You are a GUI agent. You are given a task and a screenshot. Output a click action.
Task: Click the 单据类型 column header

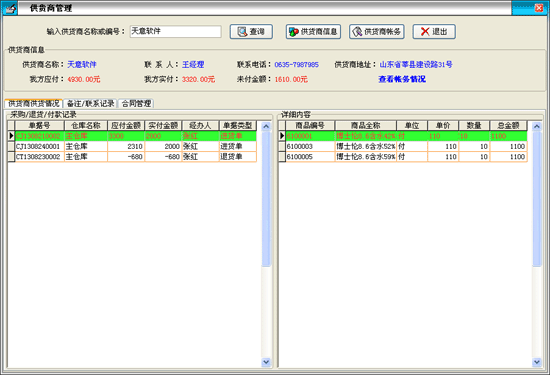[238, 126]
